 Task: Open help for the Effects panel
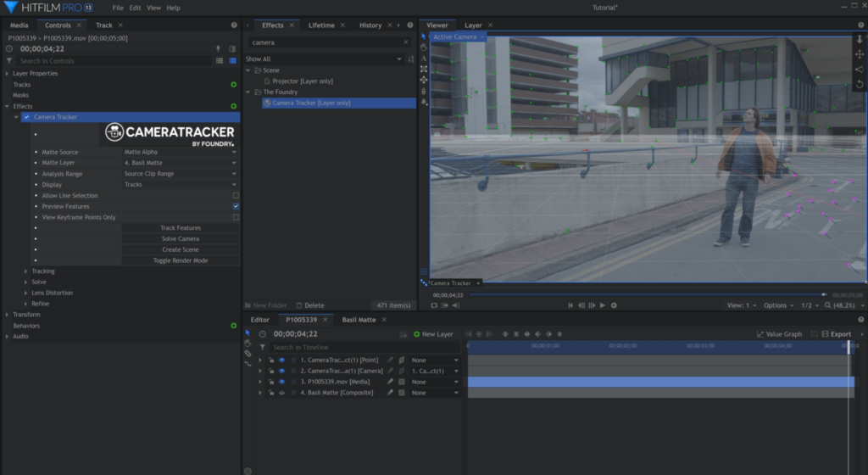pyautogui.click(x=409, y=25)
